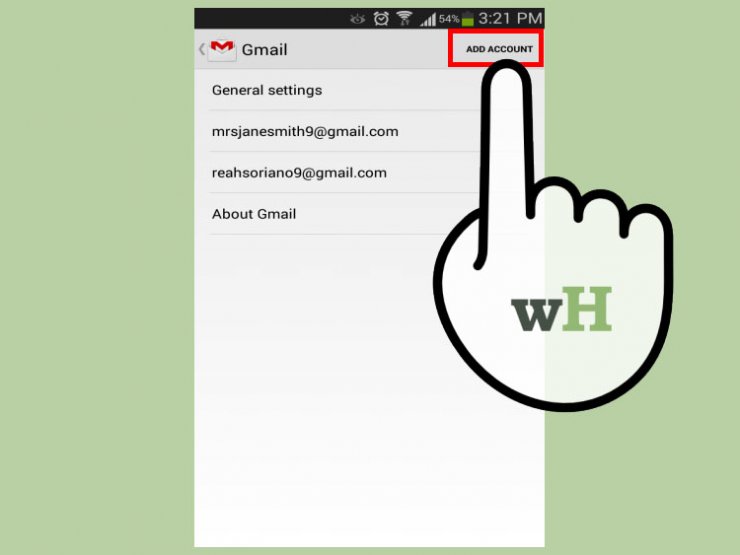Tap the signal strength icon
This screenshot has height=555, width=740.
tap(428, 19)
